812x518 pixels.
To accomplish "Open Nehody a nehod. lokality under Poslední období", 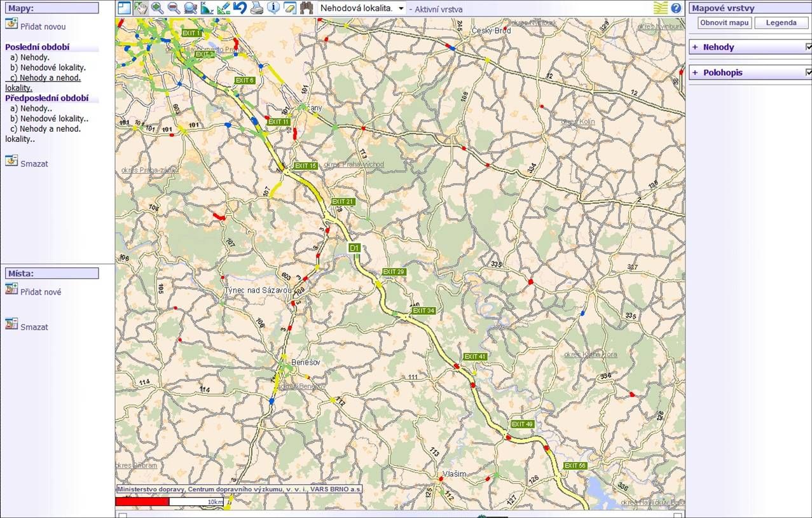I will click(x=43, y=83).
